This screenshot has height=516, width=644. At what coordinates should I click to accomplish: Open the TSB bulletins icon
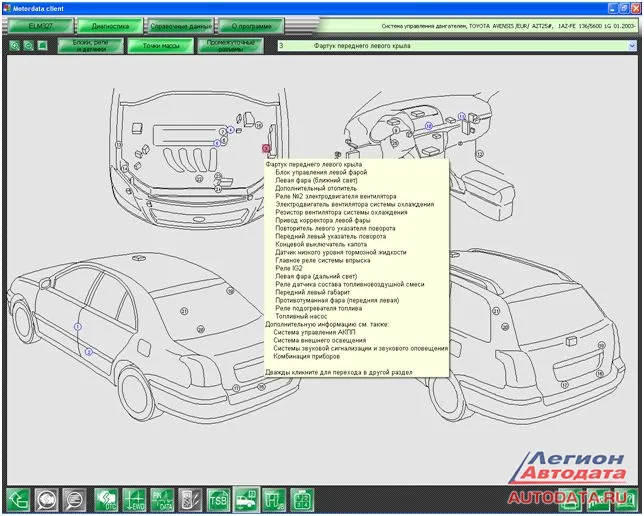pyautogui.click(x=218, y=500)
